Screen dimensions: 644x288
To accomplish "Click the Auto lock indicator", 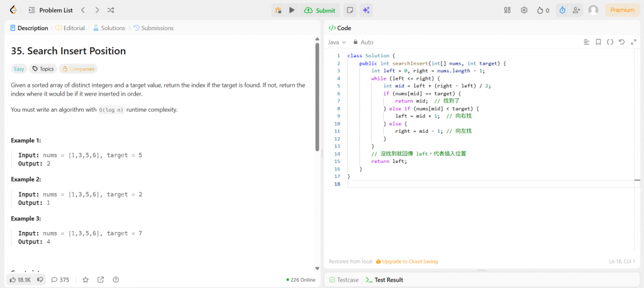I will coord(364,42).
